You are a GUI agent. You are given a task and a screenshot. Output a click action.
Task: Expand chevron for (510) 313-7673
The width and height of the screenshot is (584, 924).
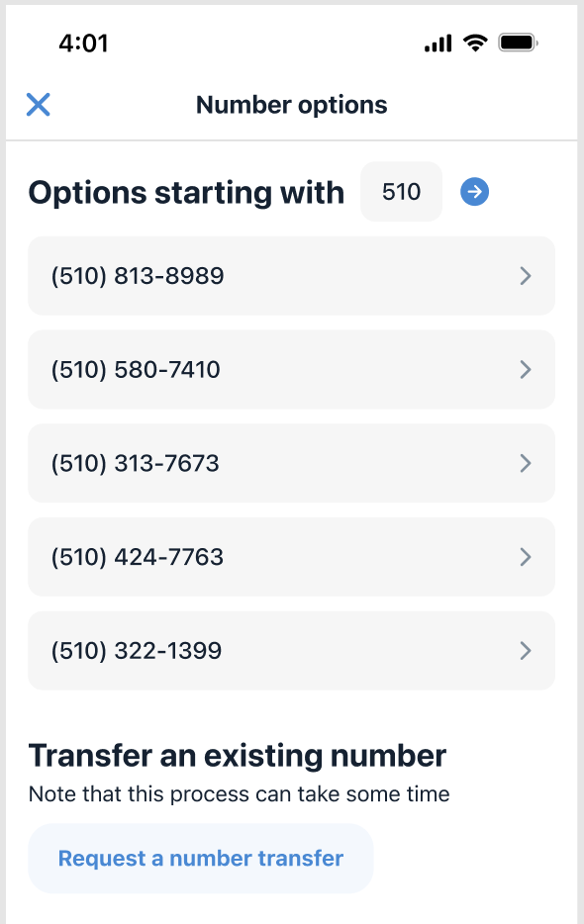click(526, 463)
